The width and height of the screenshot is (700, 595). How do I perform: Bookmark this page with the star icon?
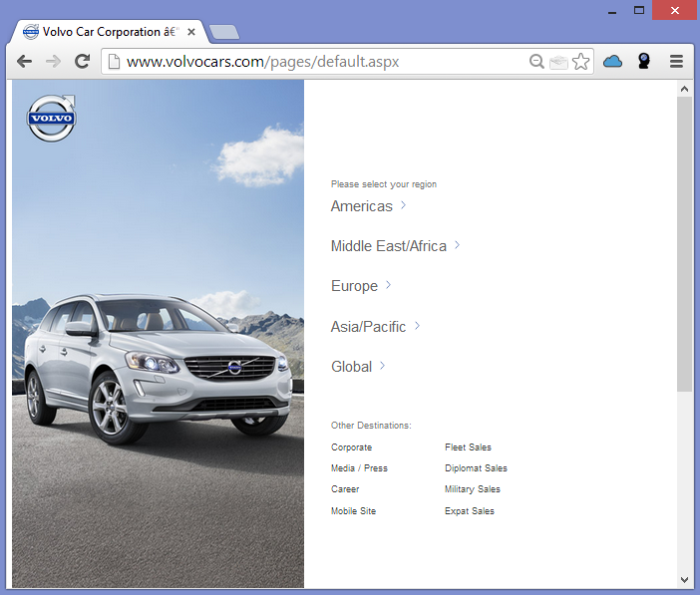pyautogui.click(x=580, y=62)
